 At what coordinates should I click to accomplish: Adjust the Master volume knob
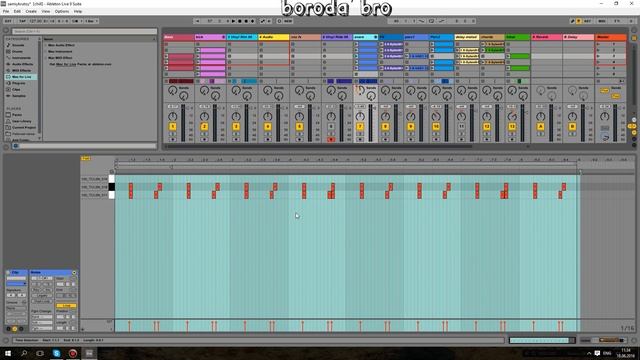click(604, 116)
